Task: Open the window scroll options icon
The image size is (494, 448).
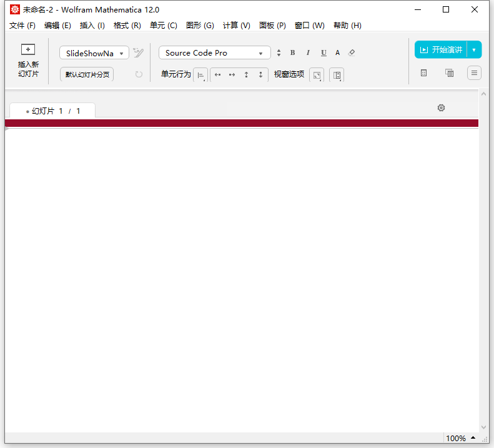Action: point(337,75)
